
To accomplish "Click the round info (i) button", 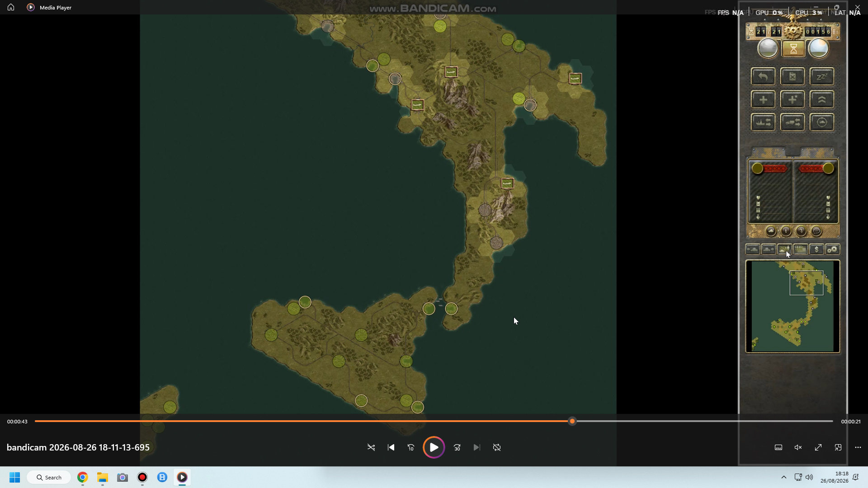I will [786, 231].
